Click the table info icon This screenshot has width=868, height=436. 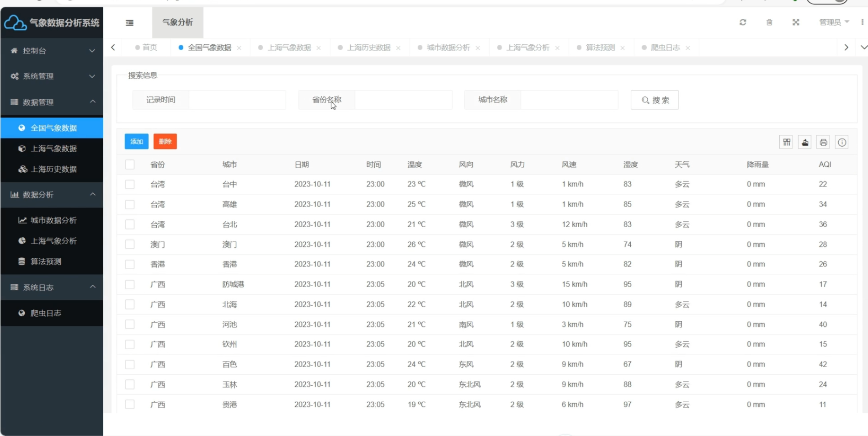pos(842,142)
